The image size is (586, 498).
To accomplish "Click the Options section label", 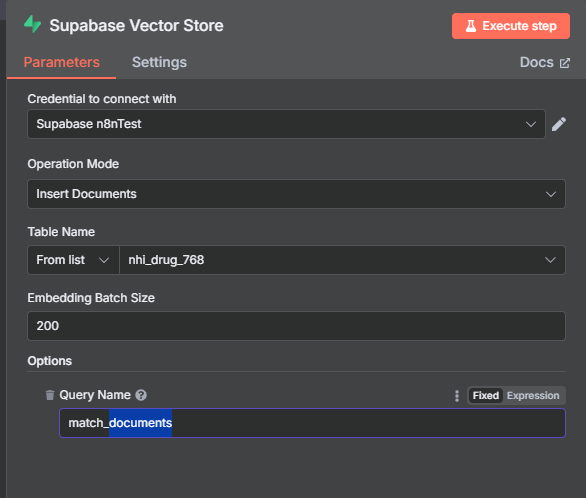I will pos(50,361).
